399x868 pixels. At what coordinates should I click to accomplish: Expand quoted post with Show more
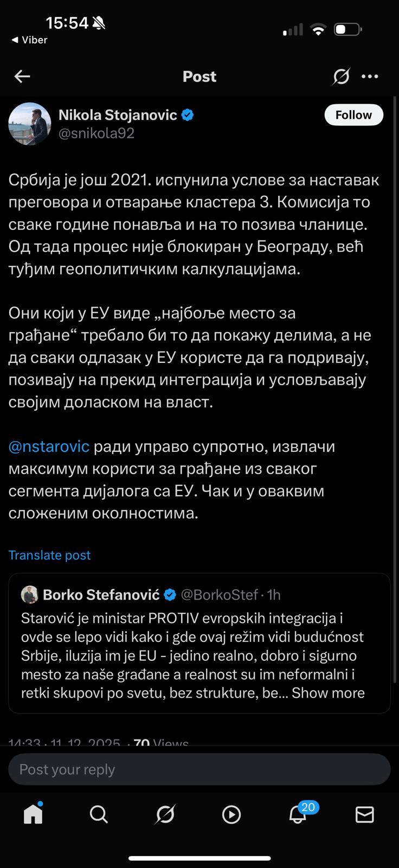(328, 693)
